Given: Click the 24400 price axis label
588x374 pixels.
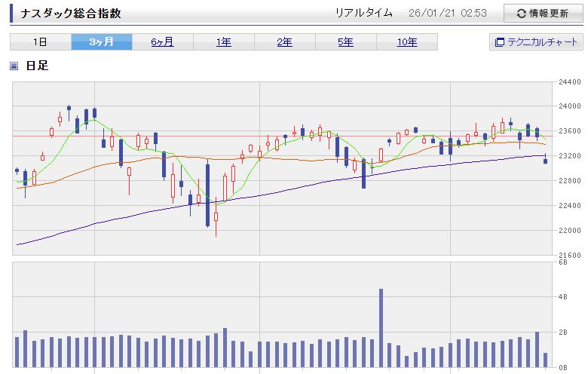Looking at the screenshot, I should pos(569,81).
